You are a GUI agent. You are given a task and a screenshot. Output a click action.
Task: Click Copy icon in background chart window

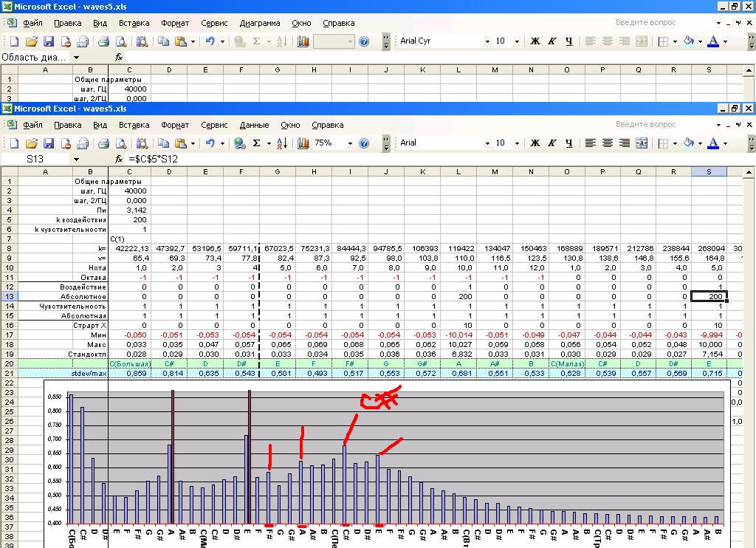click(163, 41)
